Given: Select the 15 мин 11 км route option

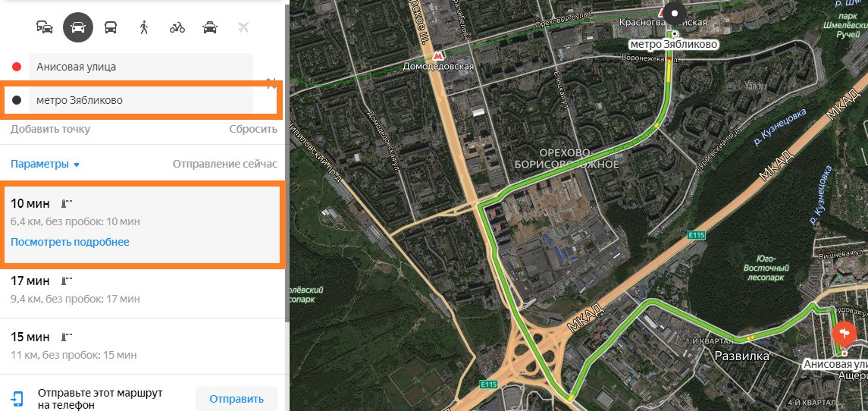Looking at the screenshot, I should coord(143,346).
